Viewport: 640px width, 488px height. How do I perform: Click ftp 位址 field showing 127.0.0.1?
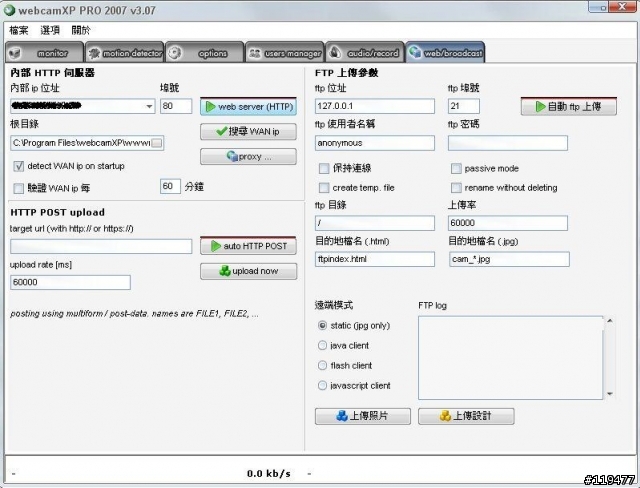point(375,106)
